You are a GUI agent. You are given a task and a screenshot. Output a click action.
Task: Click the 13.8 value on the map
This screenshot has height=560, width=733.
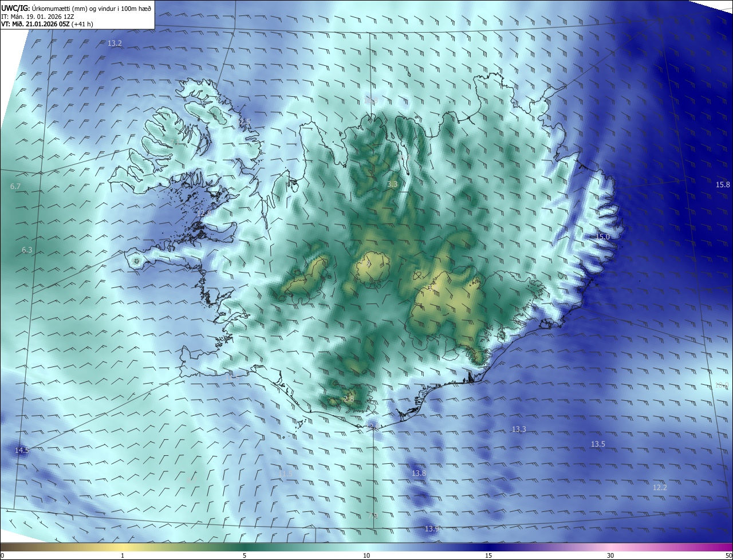pyautogui.click(x=419, y=474)
